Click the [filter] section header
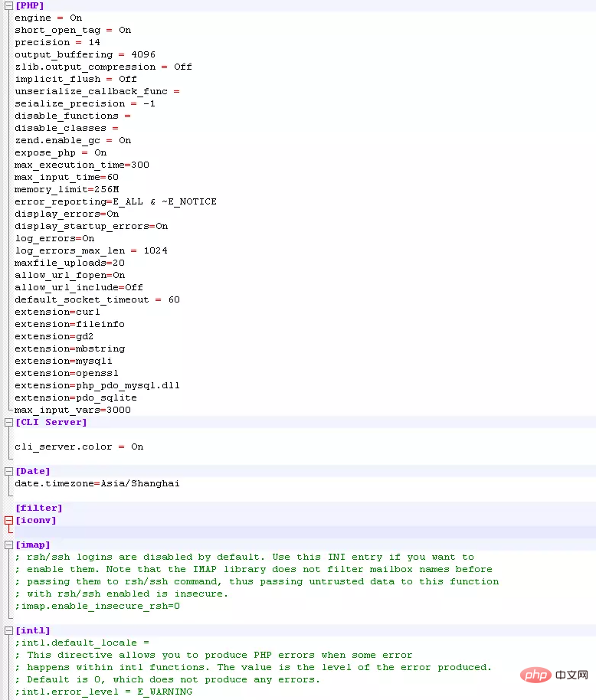 (x=39, y=508)
